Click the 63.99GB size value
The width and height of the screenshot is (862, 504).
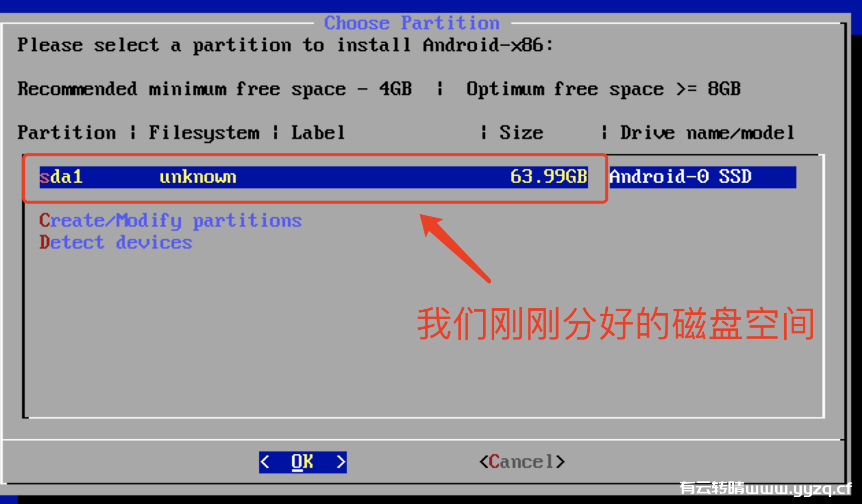pyautogui.click(x=549, y=177)
